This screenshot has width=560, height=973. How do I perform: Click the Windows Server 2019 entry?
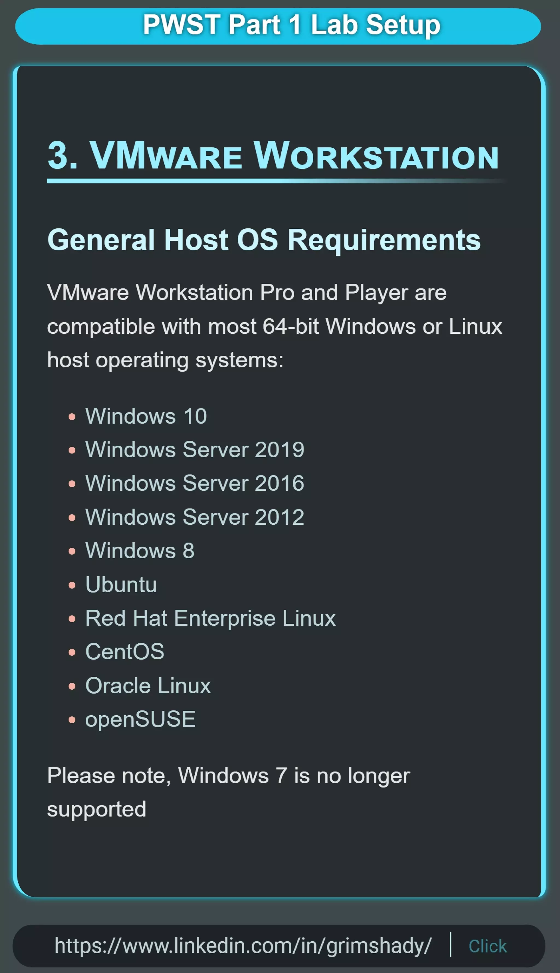click(195, 449)
